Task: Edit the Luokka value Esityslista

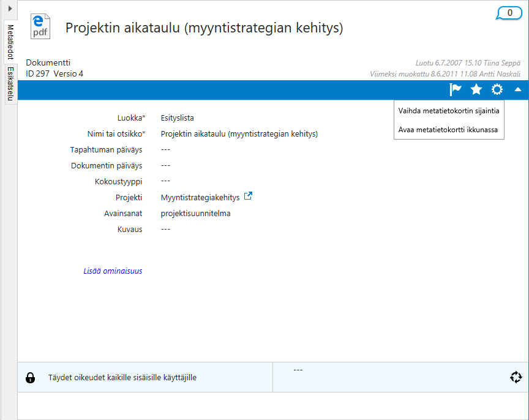Action: pyautogui.click(x=177, y=118)
